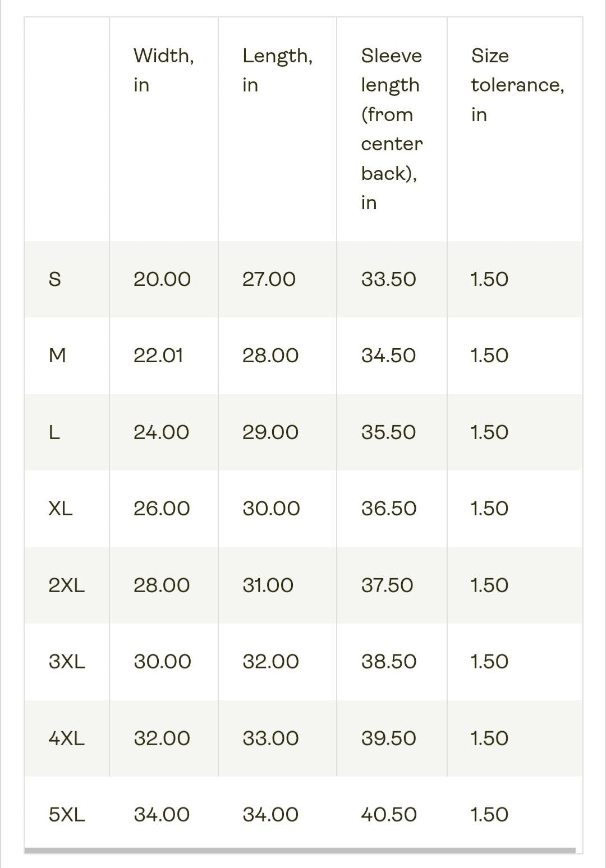Viewport: 606px width, 868px height.
Task: Click the 35.50 sleeve length for L
Action: coord(388,432)
